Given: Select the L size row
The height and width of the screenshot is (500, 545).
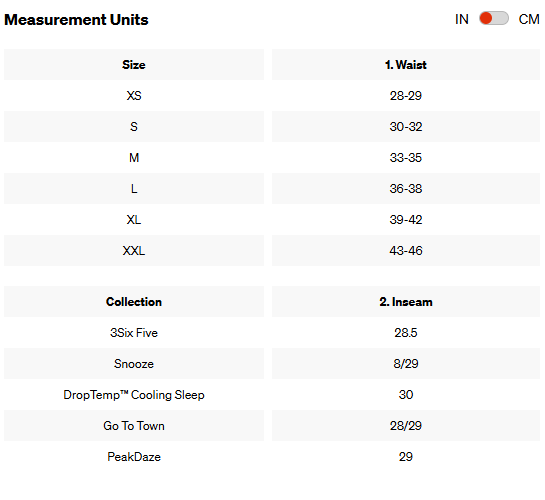Looking at the screenshot, I should pos(272,189).
